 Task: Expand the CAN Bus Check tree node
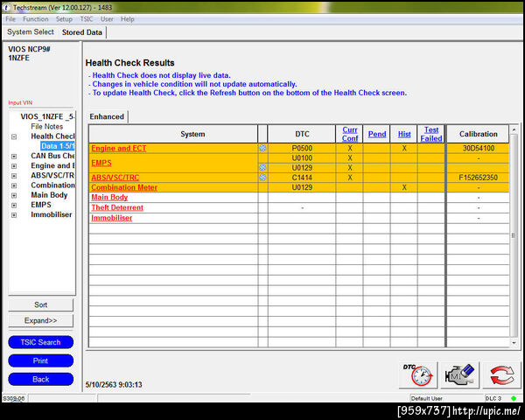point(14,156)
